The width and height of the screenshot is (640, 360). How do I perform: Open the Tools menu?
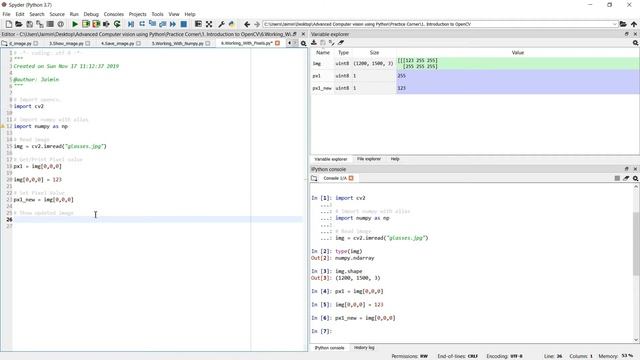point(158,14)
